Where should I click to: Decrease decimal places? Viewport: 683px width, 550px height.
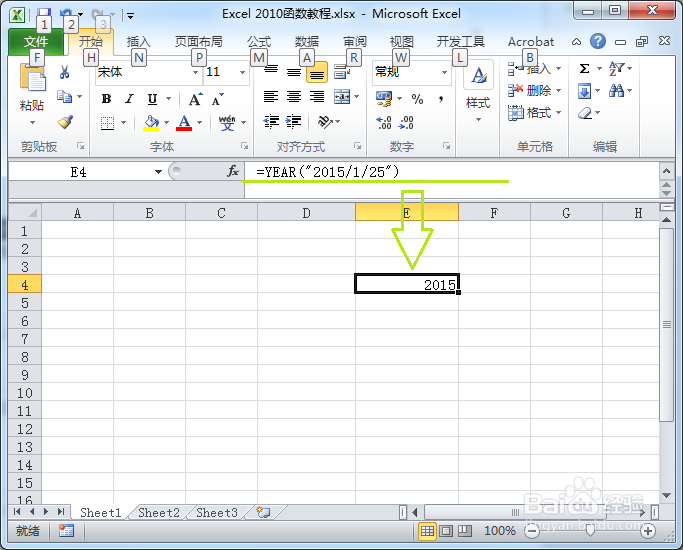[x=406, y=123]
